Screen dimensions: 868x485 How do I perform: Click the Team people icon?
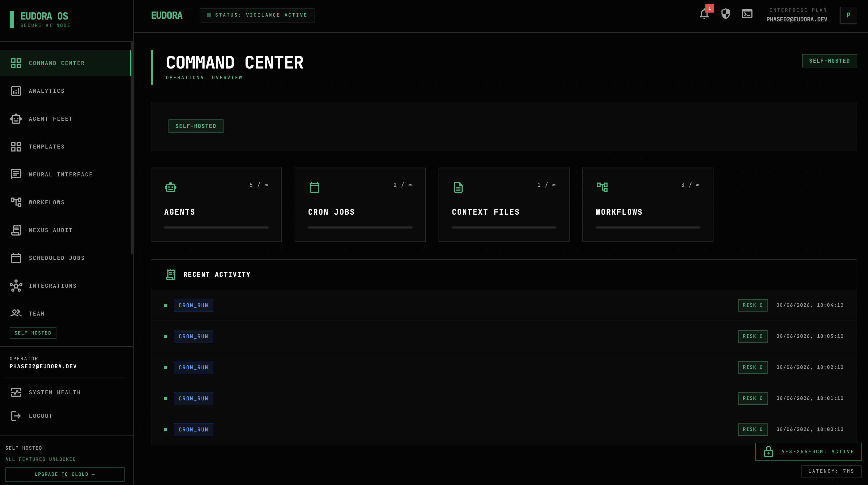pyautogui.click(x=16, y=313)
